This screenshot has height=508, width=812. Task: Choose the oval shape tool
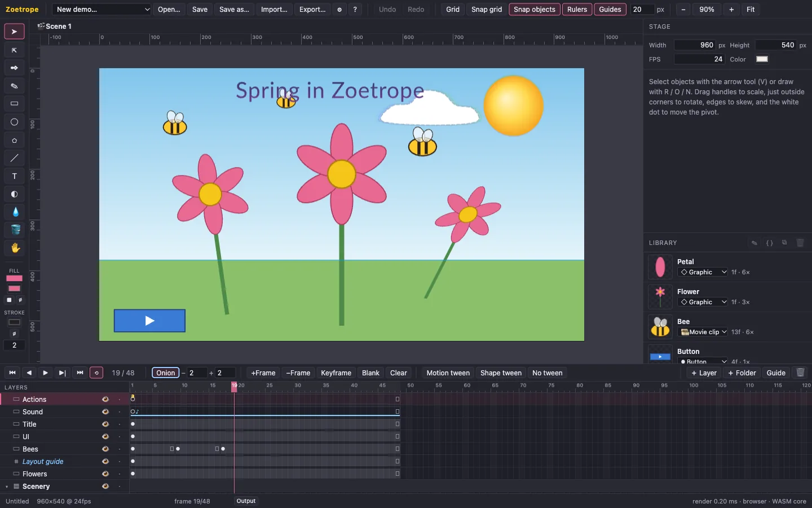14,122
